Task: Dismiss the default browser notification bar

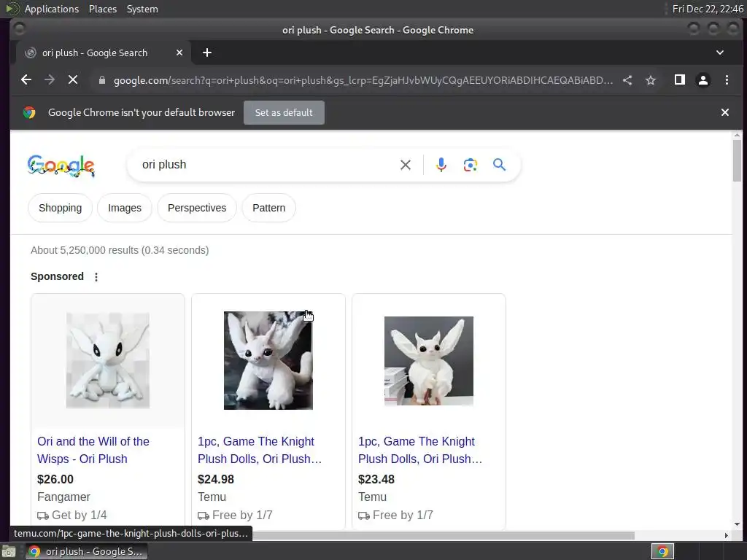Action: [724, 112]
